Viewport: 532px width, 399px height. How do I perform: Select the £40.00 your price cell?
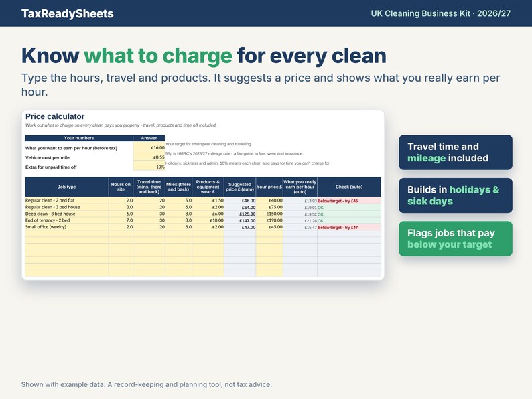[x=269, y=200]
